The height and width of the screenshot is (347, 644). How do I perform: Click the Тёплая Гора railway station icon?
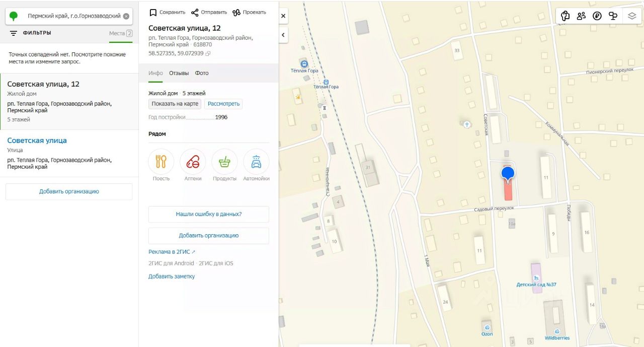click(x=304, y=63)
